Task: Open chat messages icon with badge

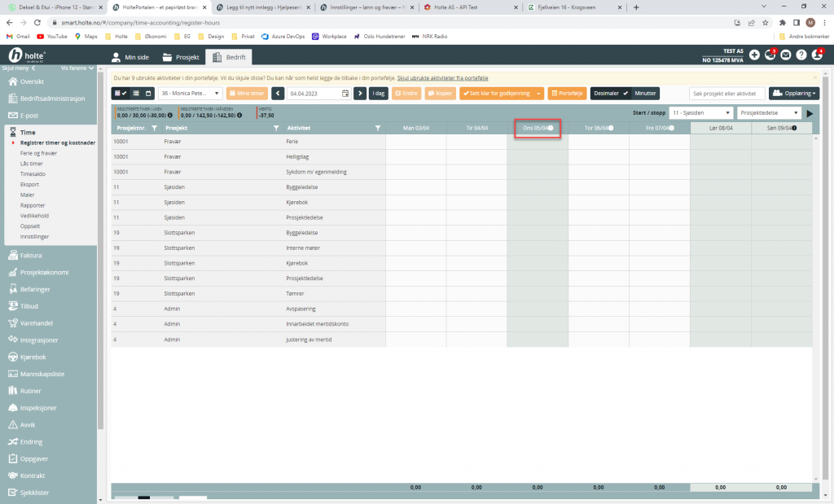Action: (770, 55)
